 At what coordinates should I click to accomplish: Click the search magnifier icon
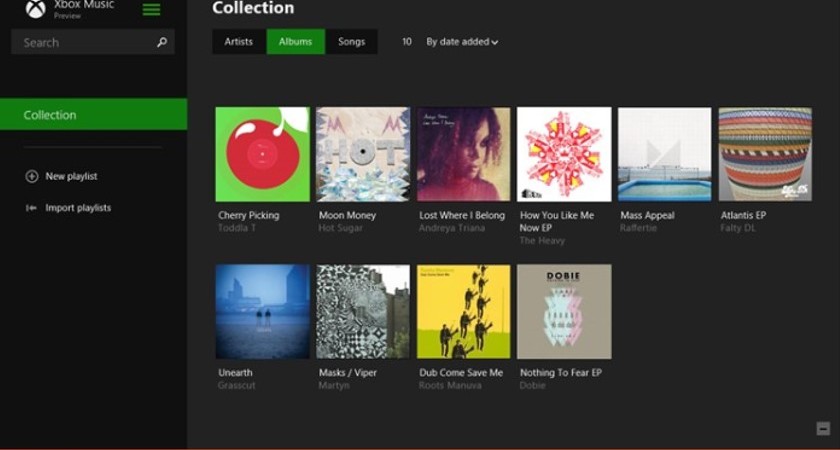162,43
